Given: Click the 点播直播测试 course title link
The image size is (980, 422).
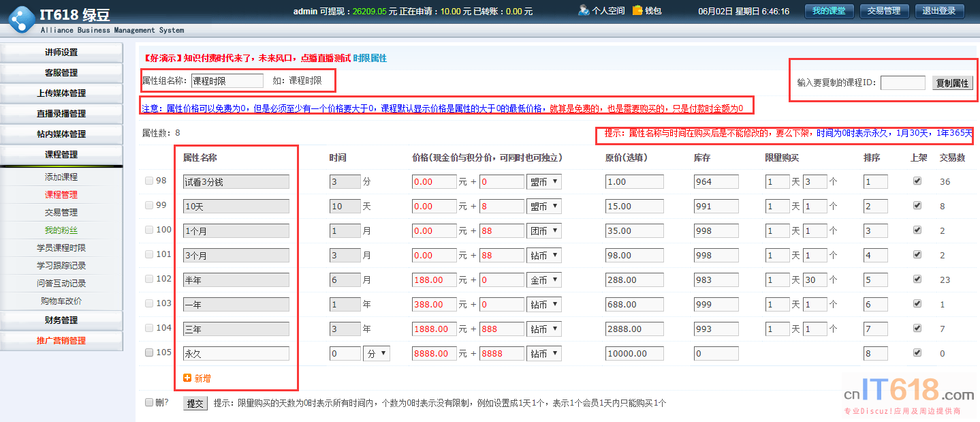Looking at the screenshot, I should [x=326, y=59].
